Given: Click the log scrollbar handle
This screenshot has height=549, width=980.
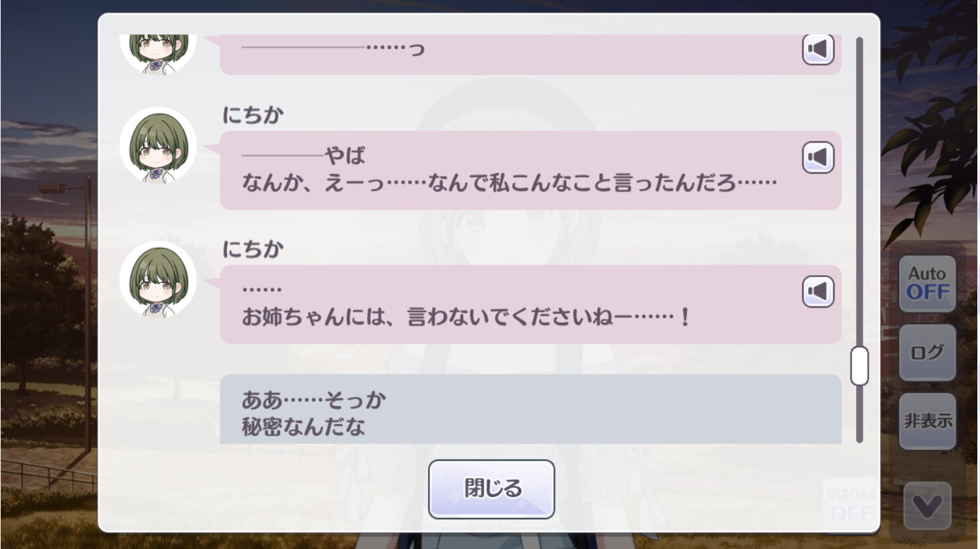Looking at the screenshot, I should 859,365.
